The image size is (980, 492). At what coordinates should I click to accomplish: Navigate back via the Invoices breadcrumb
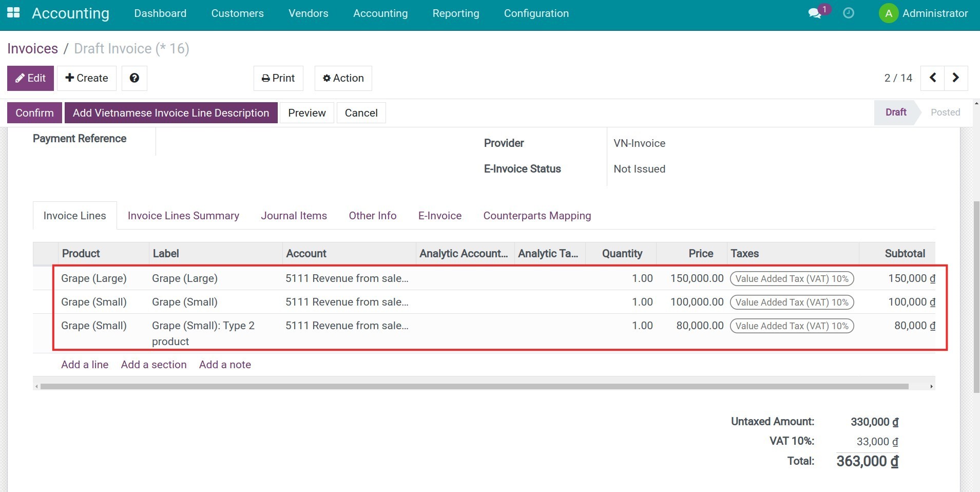tap(32, 48)
